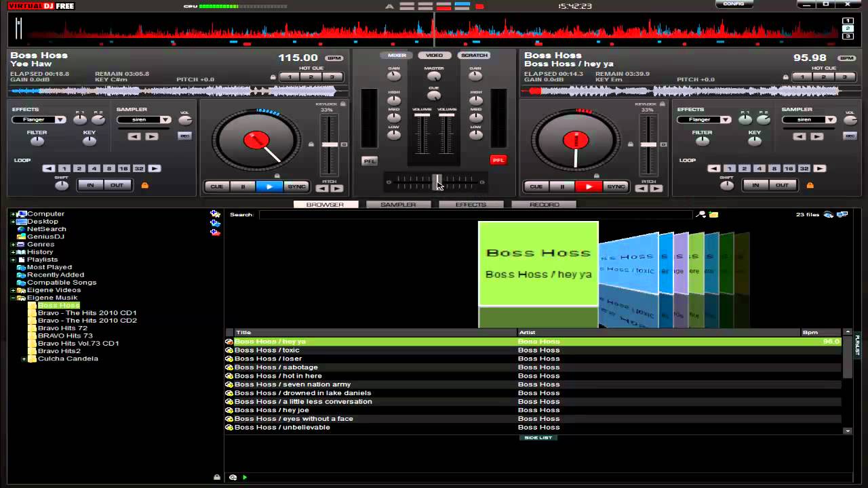The width and height of the screenshot is (868, 488).
Task: Click the left deck pitch slider
Action: [330, 144]
